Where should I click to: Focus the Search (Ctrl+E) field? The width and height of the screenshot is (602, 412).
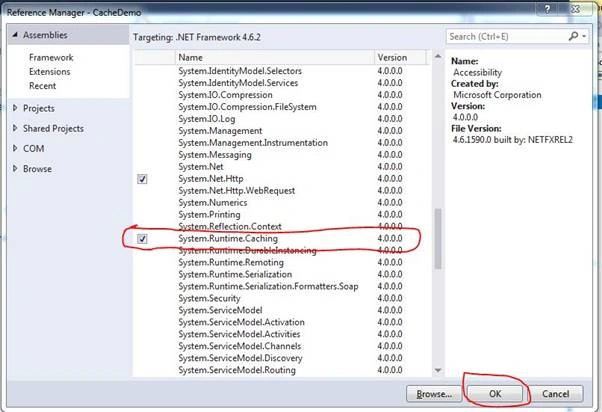click(x=507, y=36)
